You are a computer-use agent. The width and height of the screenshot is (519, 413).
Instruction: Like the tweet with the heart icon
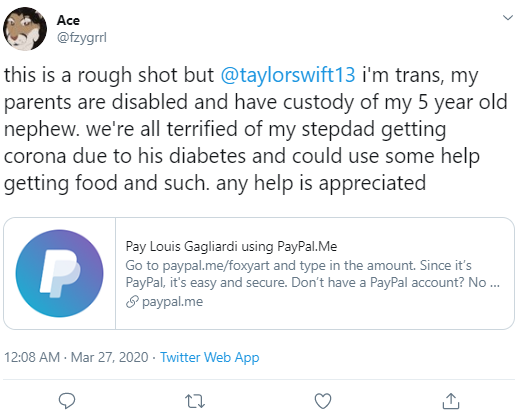tap(323, 401)
